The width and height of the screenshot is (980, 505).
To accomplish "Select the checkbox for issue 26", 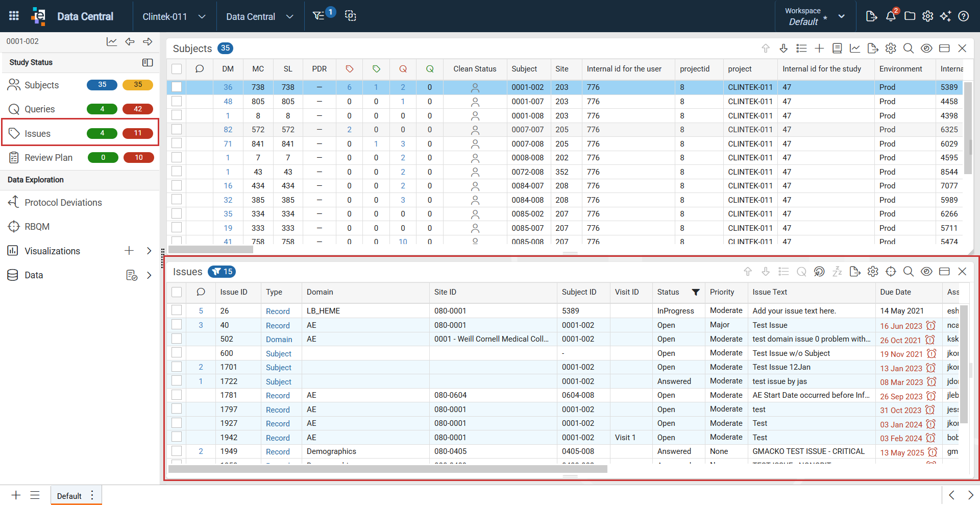I will 177,310.
